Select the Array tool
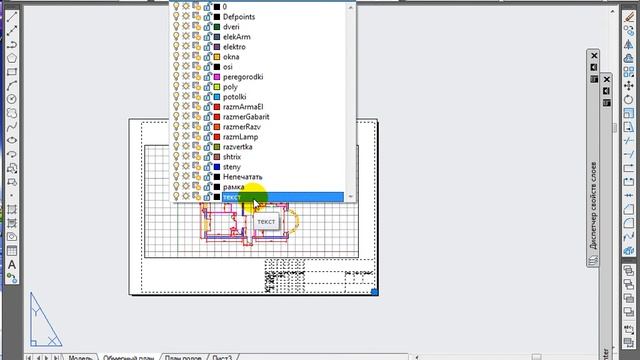Viewport: 640px width, 360px height. pyautogui.click(x=629, y=72)
